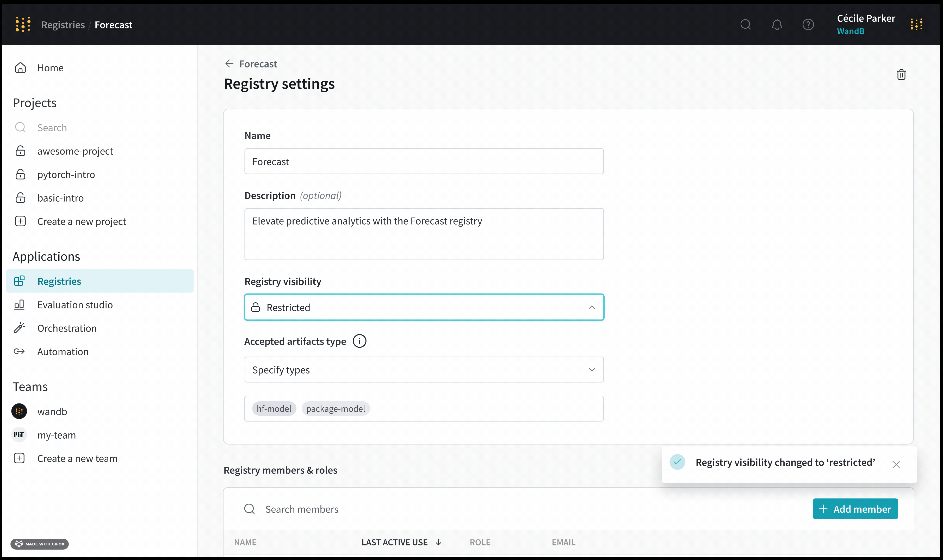Click the info icon beside Accepted artifacts type
Screen dimensions: 943x560
(x=359, y=341)
